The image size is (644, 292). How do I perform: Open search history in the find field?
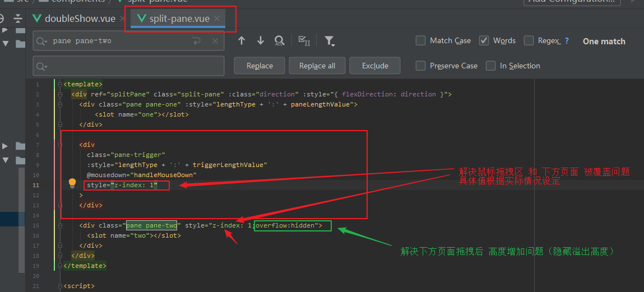point(42,41)
